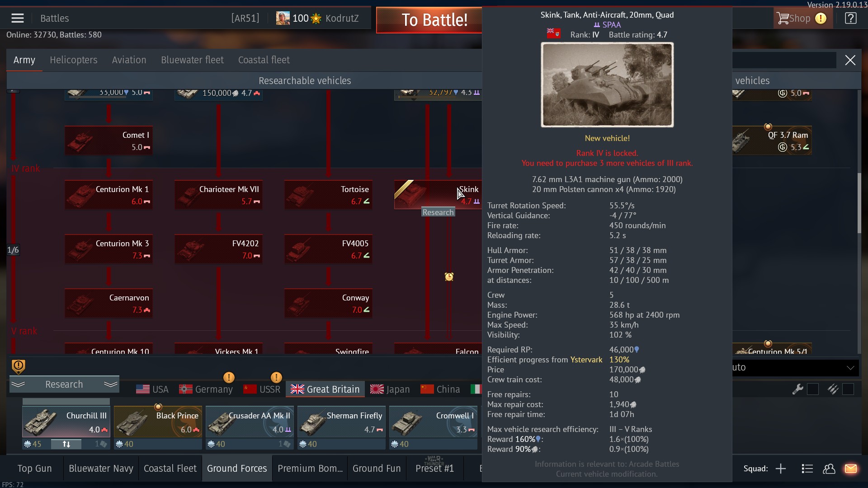The image size is (868, 488).
Task: Select the Germany nation tab
Action: pos(206,389)
